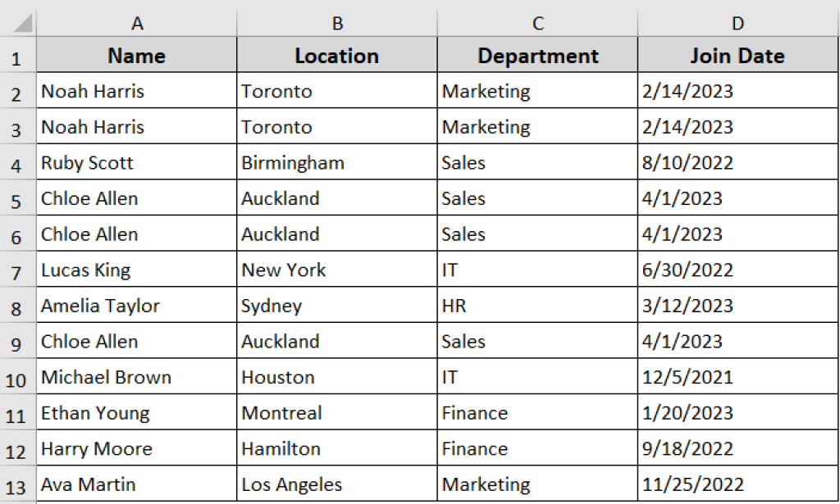This screenshot has width=840, height=504.
Task: Select row number 1
Action: tap(18, 55)
